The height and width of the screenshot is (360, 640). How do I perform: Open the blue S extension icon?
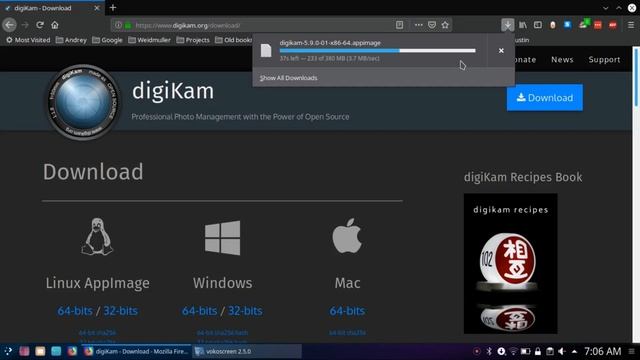tap(567, 25)
